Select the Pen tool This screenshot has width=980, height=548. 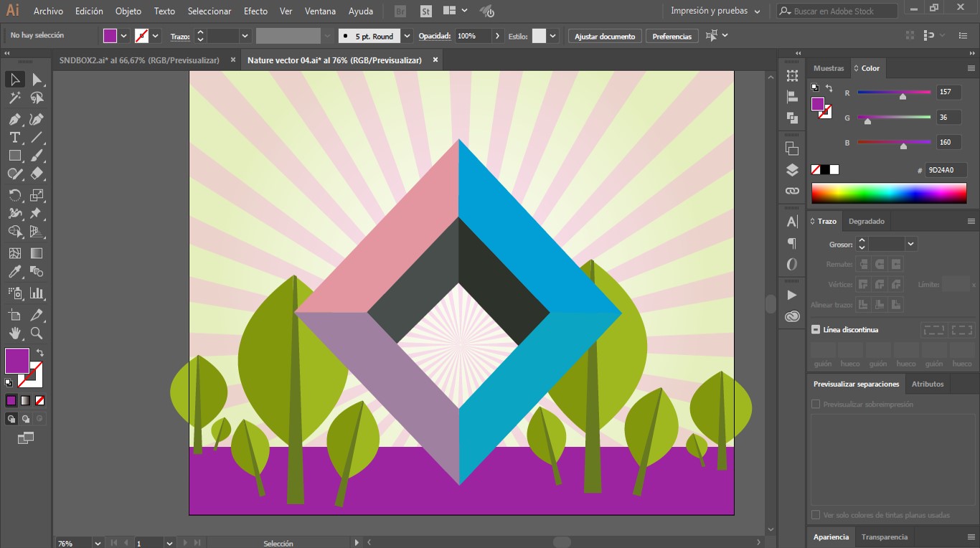[15, 119]
